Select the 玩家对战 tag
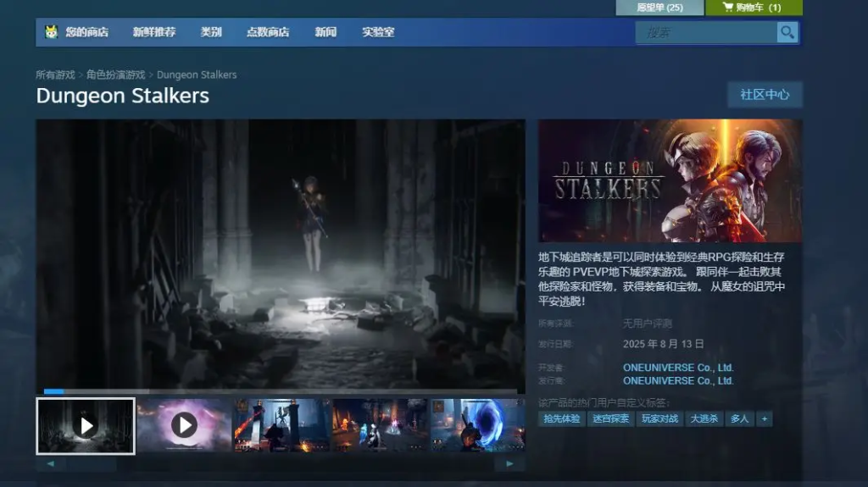Image resolution: width=868 pixels, height=487 pixels. tap(659, 419)
